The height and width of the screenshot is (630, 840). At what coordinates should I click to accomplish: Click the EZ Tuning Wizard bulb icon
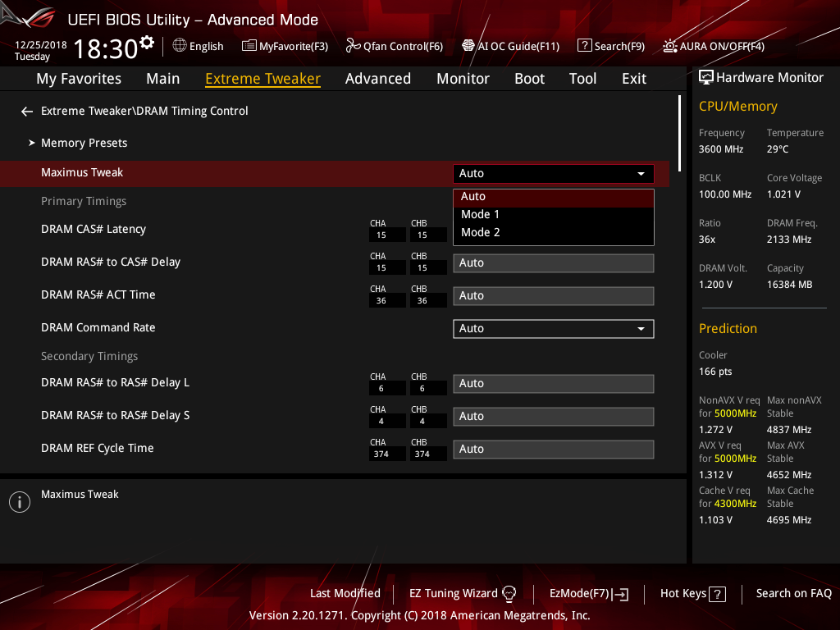coord(509,593)
